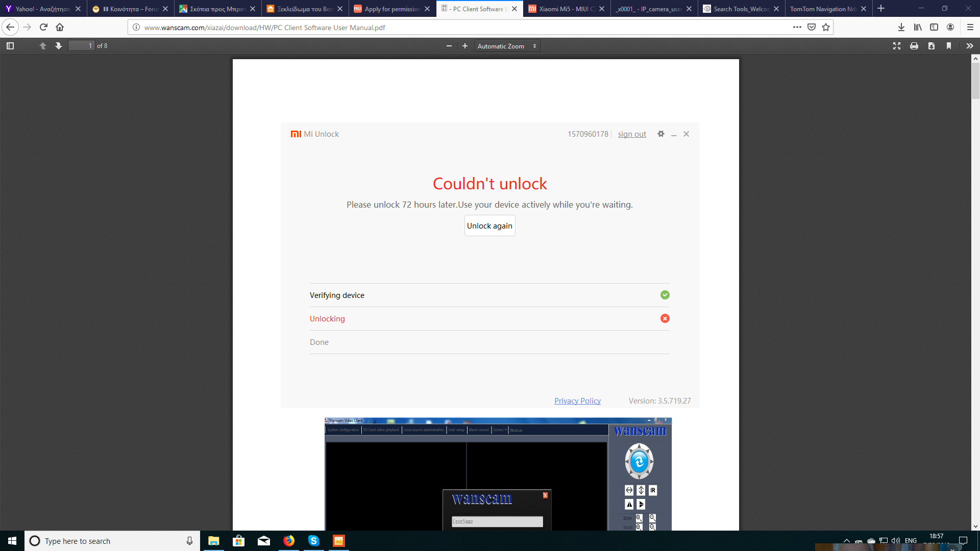Screen dimensions: 980x551
Task: Click the PDF zoom out minus button
Action: click(x=449, y=46)
